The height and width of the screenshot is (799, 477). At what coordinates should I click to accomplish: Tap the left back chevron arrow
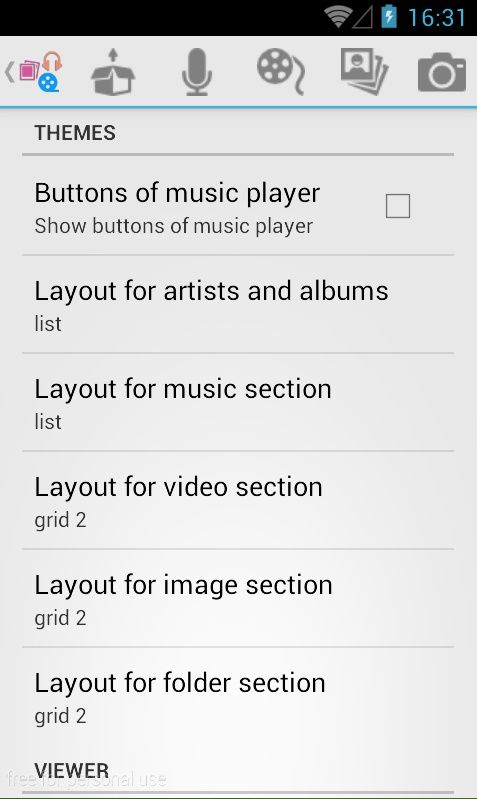[9, 72]
